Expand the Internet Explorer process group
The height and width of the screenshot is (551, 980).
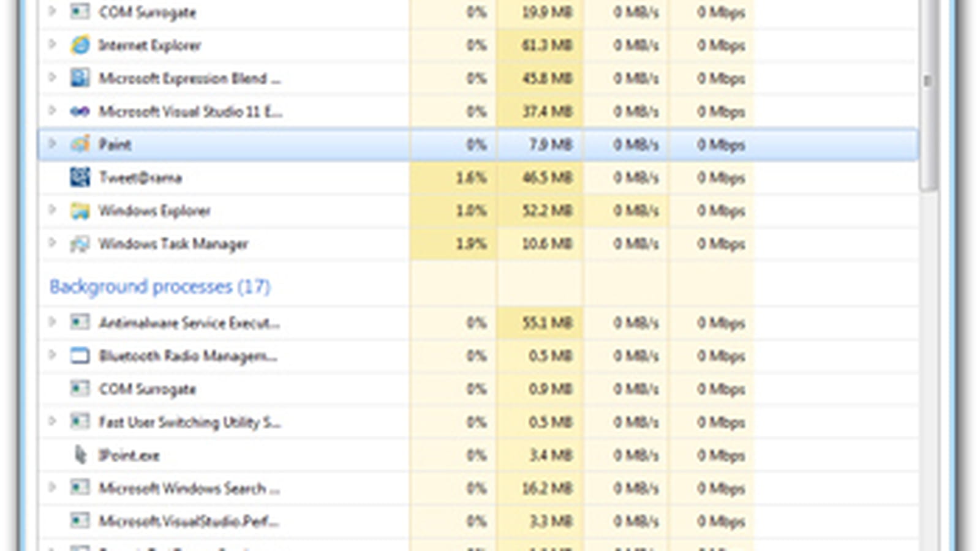click(x=53, y=45)
